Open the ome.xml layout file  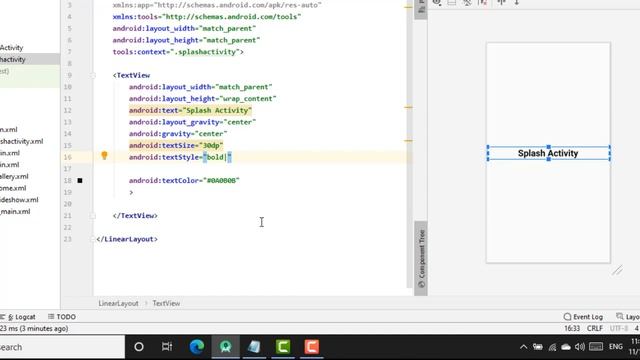pos(13,188)
